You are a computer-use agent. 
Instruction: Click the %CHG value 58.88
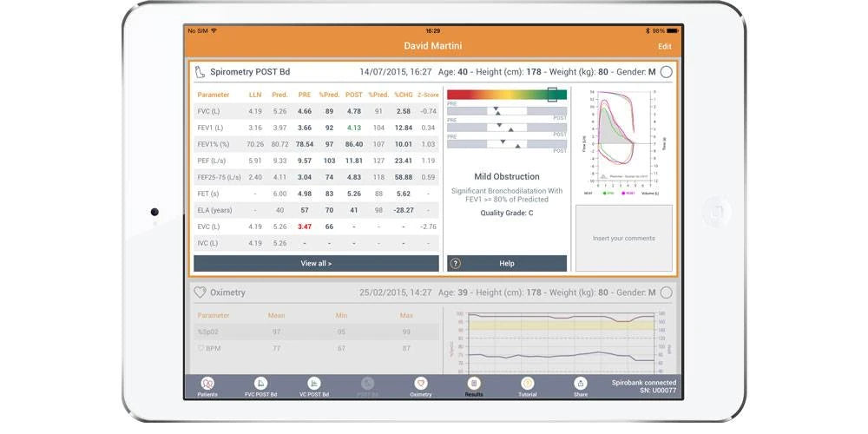point(404,178)
